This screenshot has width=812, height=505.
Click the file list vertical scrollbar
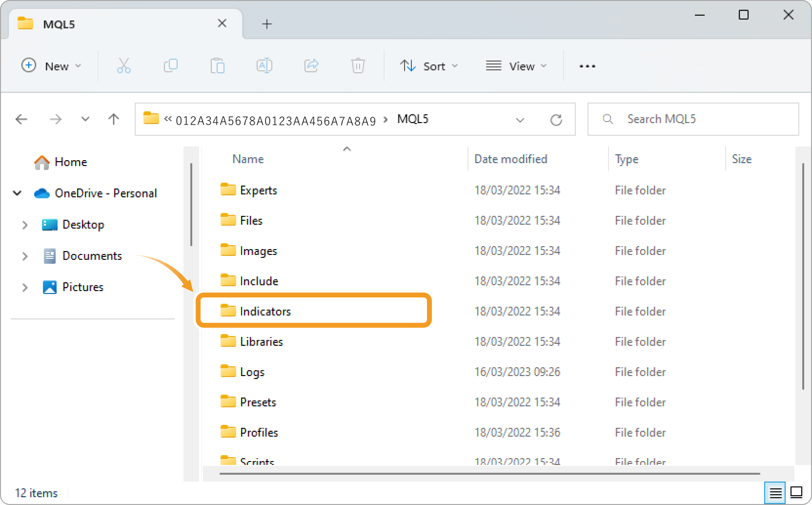click(803, 276)
